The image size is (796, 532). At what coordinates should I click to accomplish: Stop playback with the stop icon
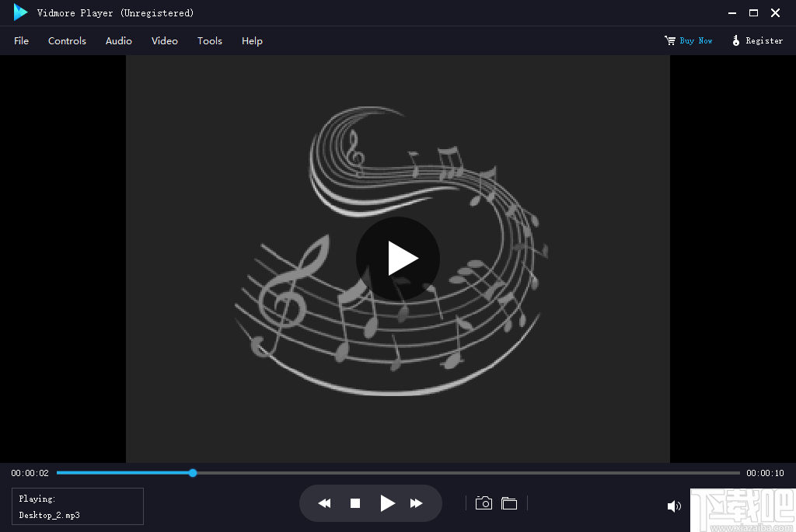[355, 502]
